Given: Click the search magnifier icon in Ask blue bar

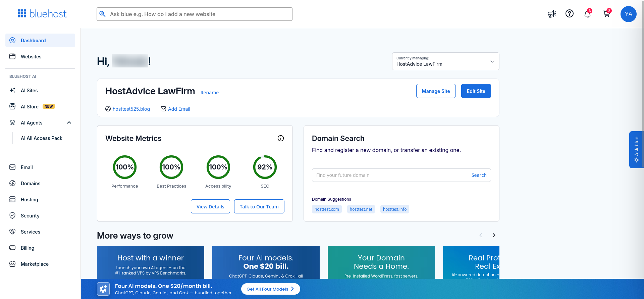Looking at the screenshot, I should click(103, 14).
